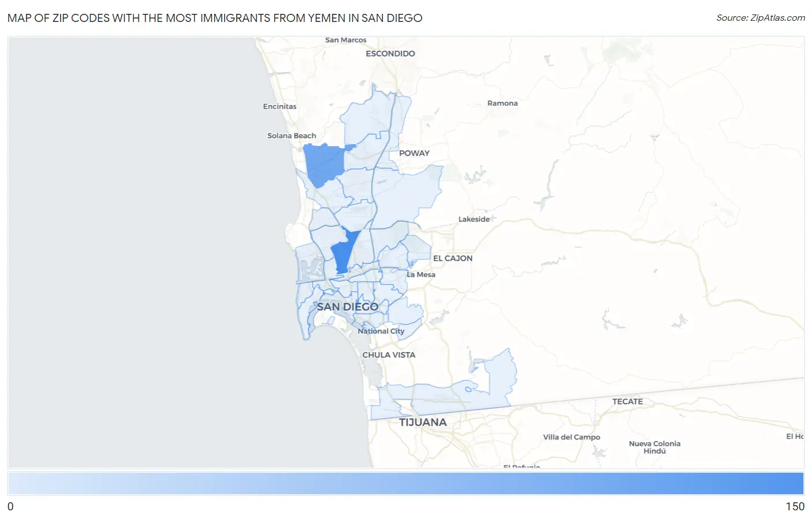812x519 pixels.
Task: Select the La Mesa label
Action: tap(421, 275)
